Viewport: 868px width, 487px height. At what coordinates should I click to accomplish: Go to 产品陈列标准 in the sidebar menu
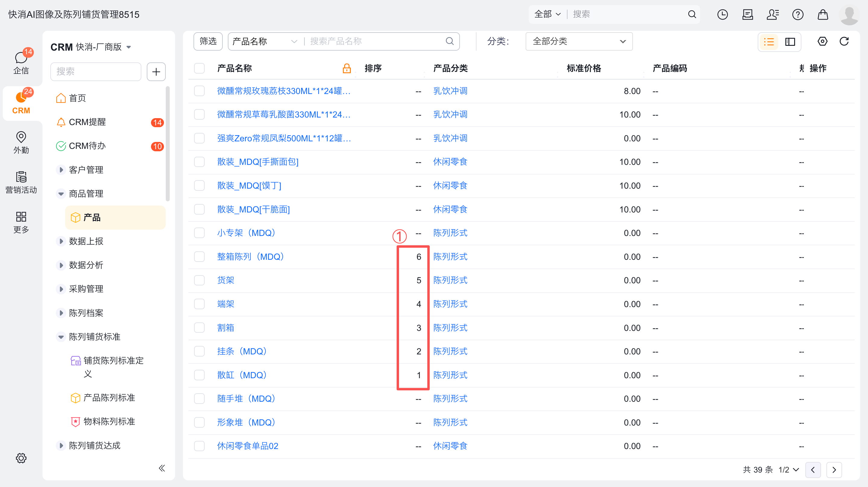(109, 398)
